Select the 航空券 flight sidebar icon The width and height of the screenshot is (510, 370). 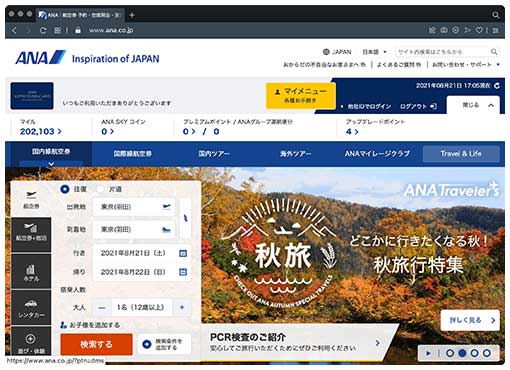click(x=31, y=200)
